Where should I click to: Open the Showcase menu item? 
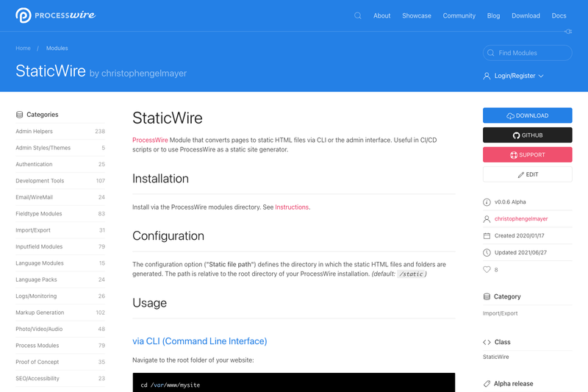coord(417,15)
